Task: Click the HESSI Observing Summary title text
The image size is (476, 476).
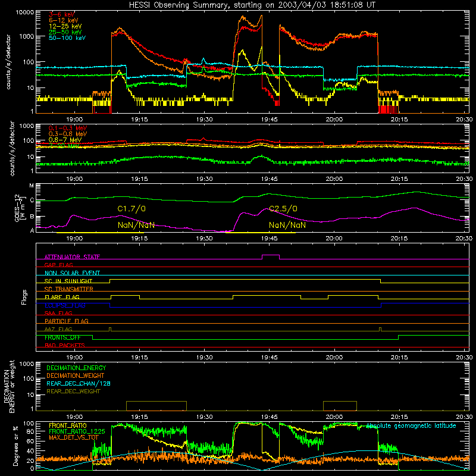Action: point(252,5)
